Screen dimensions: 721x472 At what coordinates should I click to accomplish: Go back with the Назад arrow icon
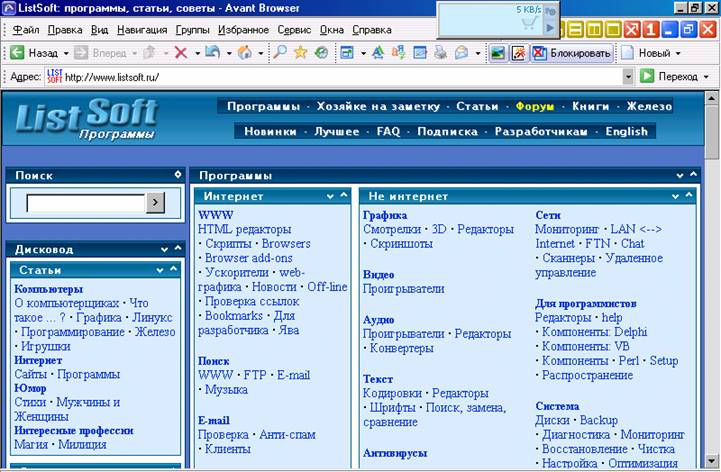click(17, 53)
